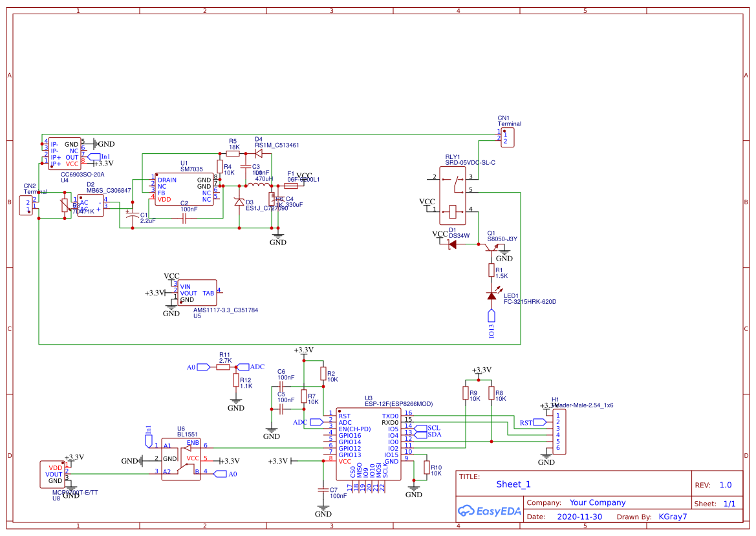Viewport: 756px width, 536px height.
Task: Select the RLY1 relay symbol
Action: (454, 194)
